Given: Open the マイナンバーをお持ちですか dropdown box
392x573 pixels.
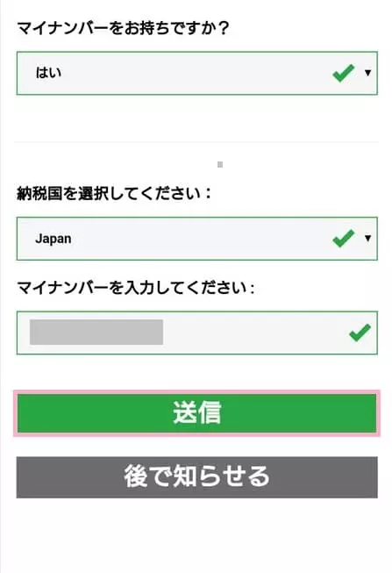Looking at the screenshot, I should click(197, 73).
